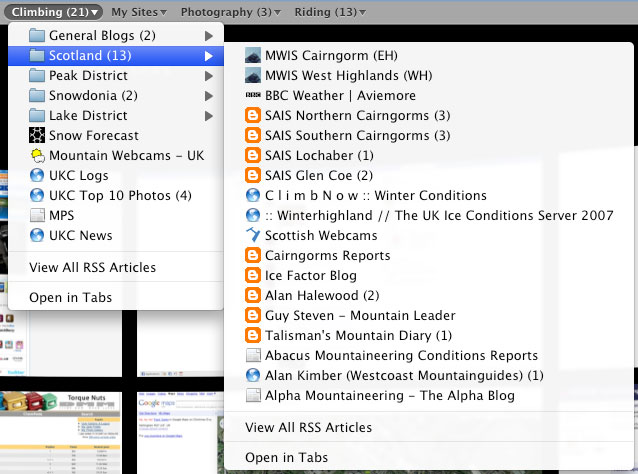Image resolution: width=638 pixels, height=474 pixels.
Task: Open the Mountain Webcams – UK bookmark
Action: click(x=116, y=155)
